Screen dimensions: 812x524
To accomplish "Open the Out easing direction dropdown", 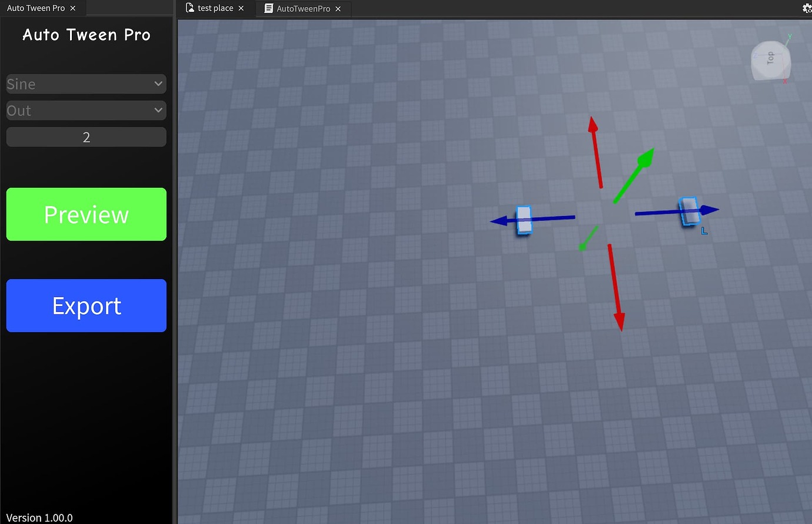I will point(86,110).
